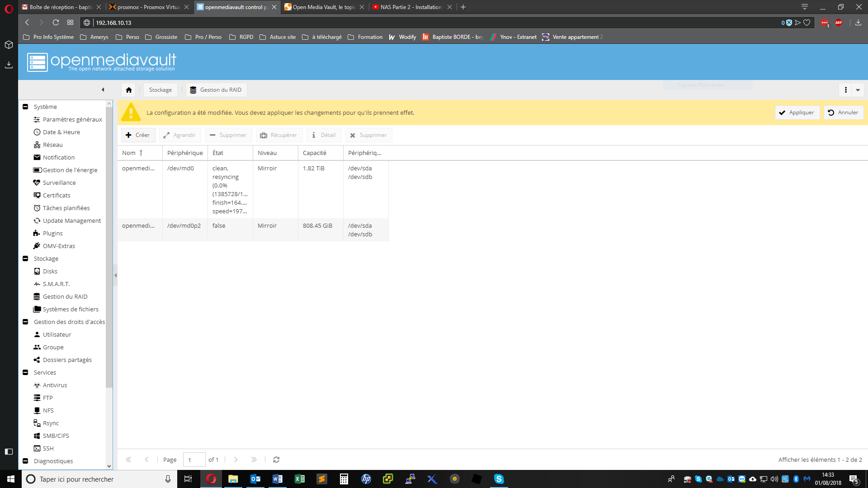Click the Appliquer button
868x488 pixels.
797,113
